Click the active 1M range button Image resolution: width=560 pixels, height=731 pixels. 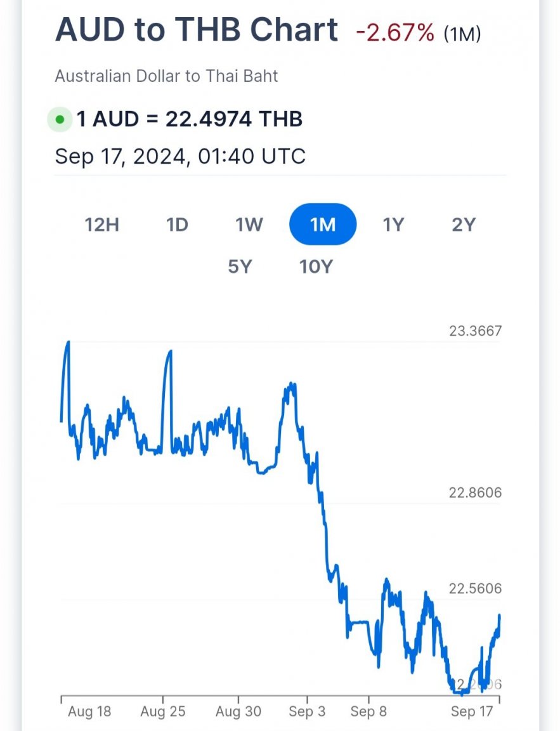click(323, 224)
